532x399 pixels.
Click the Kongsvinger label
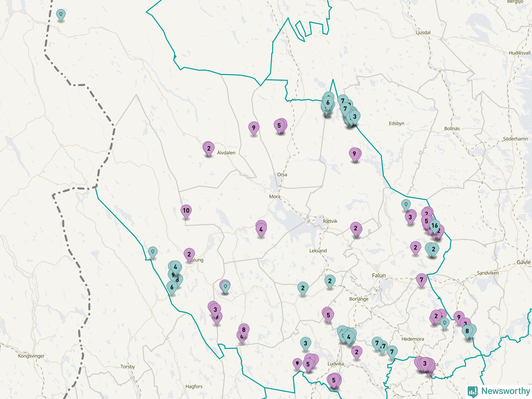[x=31, y=356]
